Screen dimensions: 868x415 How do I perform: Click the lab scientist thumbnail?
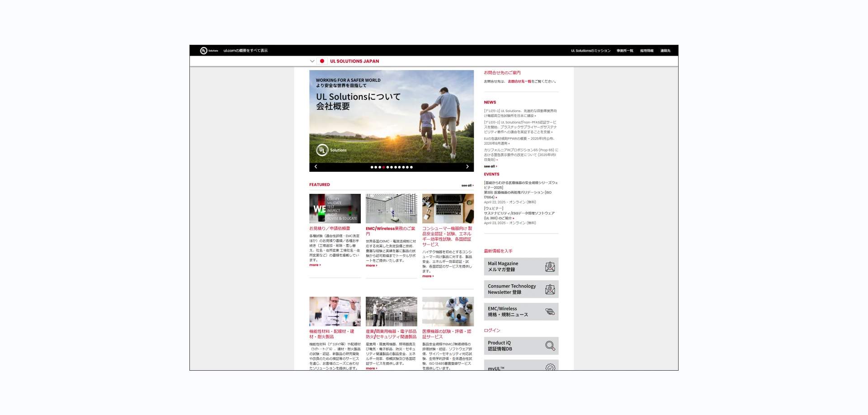(x=335, y=311)
